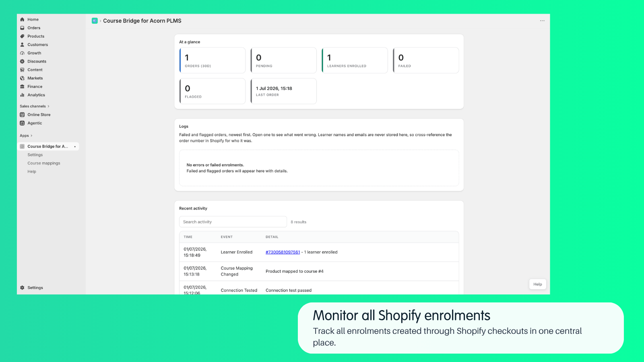Screen dimensions: 644x362
Task: Click the Failed stat card
Action: (426, 60)
